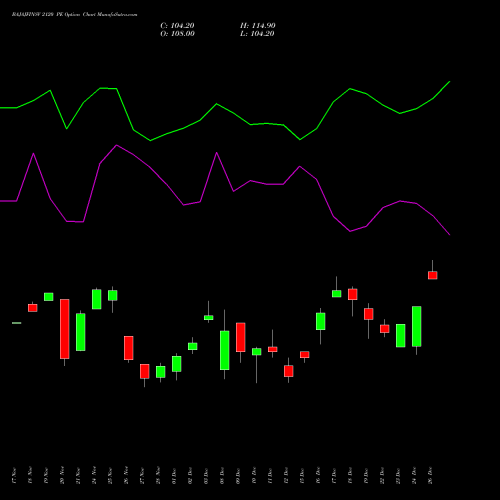Click the '26 Dec' date label
Screen dimensions: 500x500
coord(430,476)
